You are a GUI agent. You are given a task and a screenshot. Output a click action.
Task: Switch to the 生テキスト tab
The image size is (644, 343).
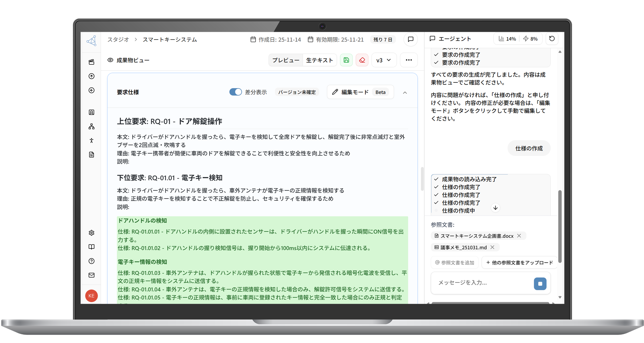tap(319, 60)
